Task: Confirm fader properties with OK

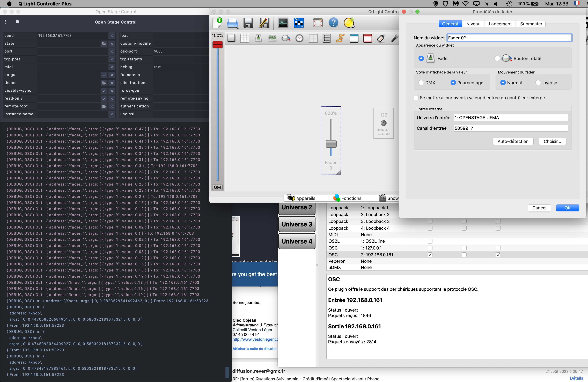Action: coord(568,208)
